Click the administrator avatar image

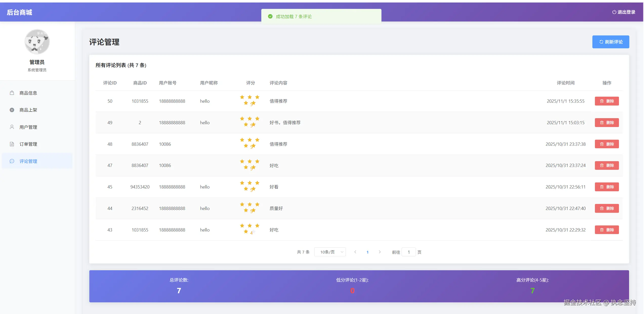pyautogui.click(x=37, y=42)
